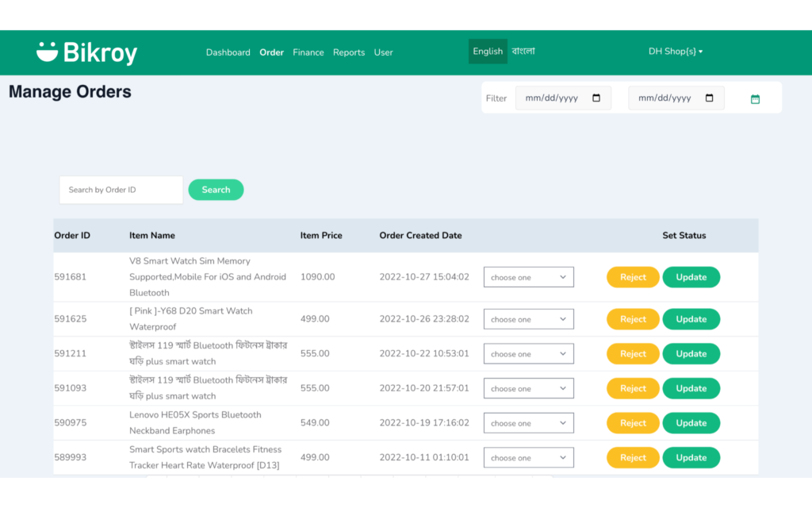Click the 1090.00 price cell
The height and width of the screenshot is (508, 812).
coord(317,277)
